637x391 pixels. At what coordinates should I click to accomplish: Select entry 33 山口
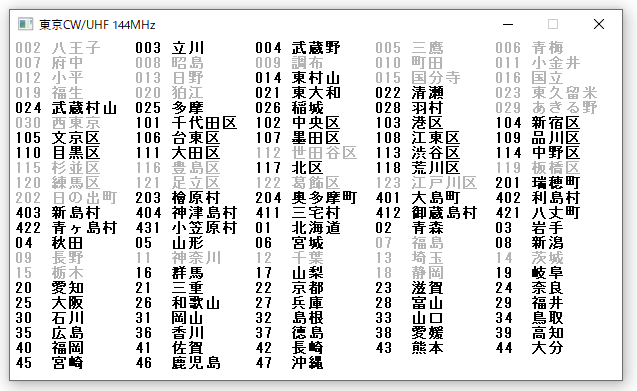(410, 319)
